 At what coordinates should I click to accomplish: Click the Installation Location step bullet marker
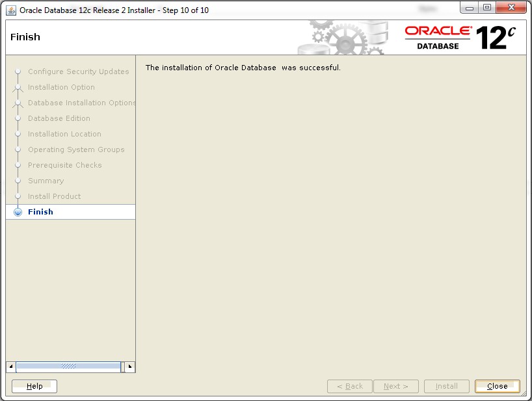pyautogui.click(x=18, y=134)
